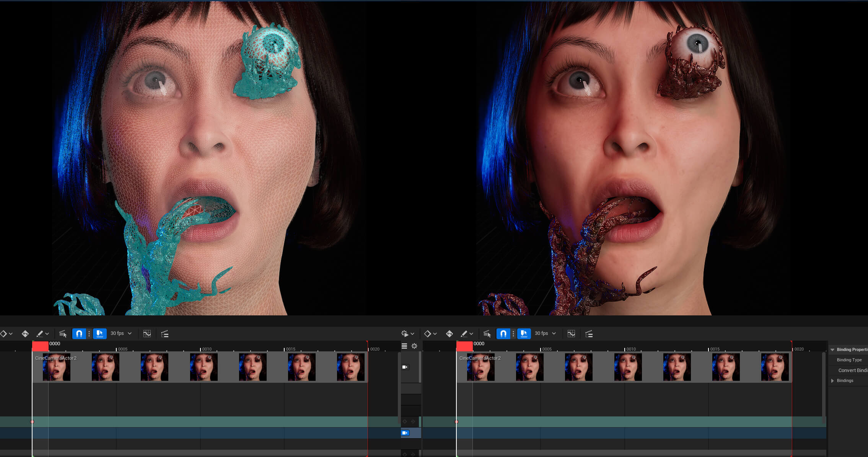
Task: Toggle left Sequencer playhead snap-to-frame button
Action: pyautogui.click(x=100, y=334)
